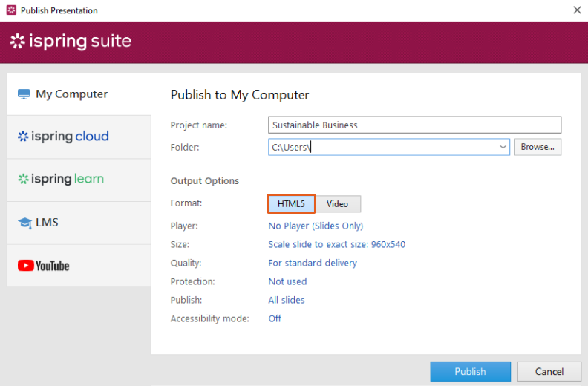Click the Player: label
Screen dimensions: 588x386
coord(184,226)
